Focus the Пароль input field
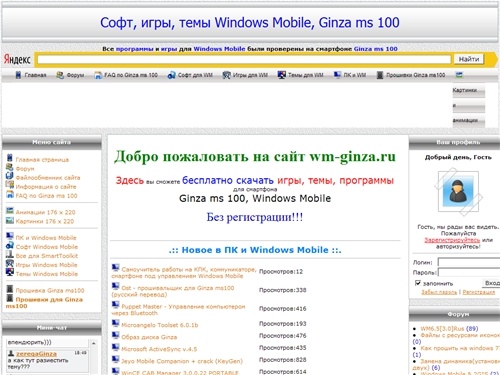This screenshot has width=500, height=375. coord(469,272)
